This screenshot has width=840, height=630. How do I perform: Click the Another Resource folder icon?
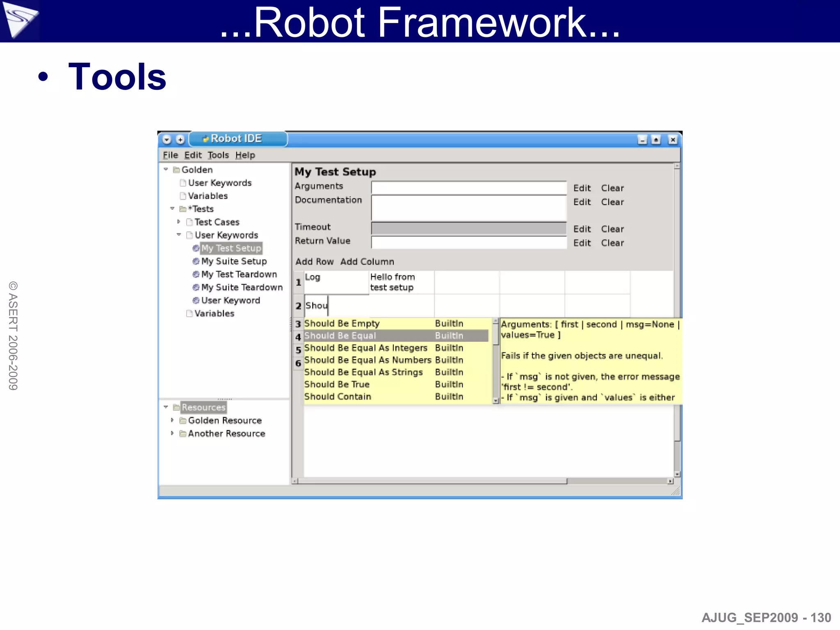coord(183,434)
